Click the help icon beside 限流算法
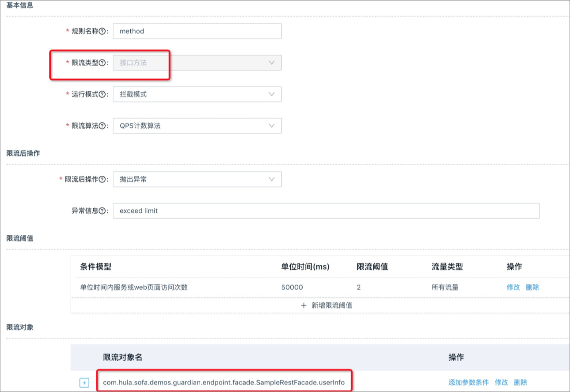 point(103,126)
